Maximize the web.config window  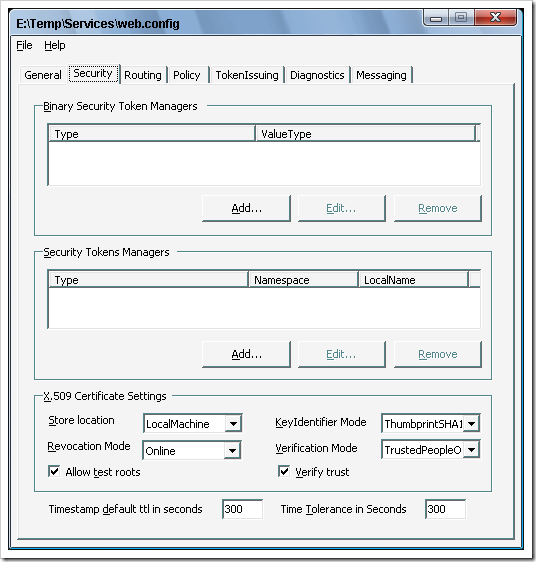461,17
